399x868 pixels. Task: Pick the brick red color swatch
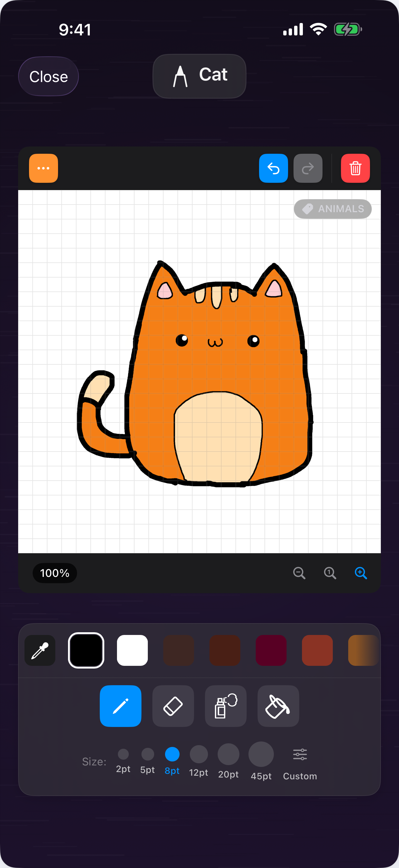(317, 650)
